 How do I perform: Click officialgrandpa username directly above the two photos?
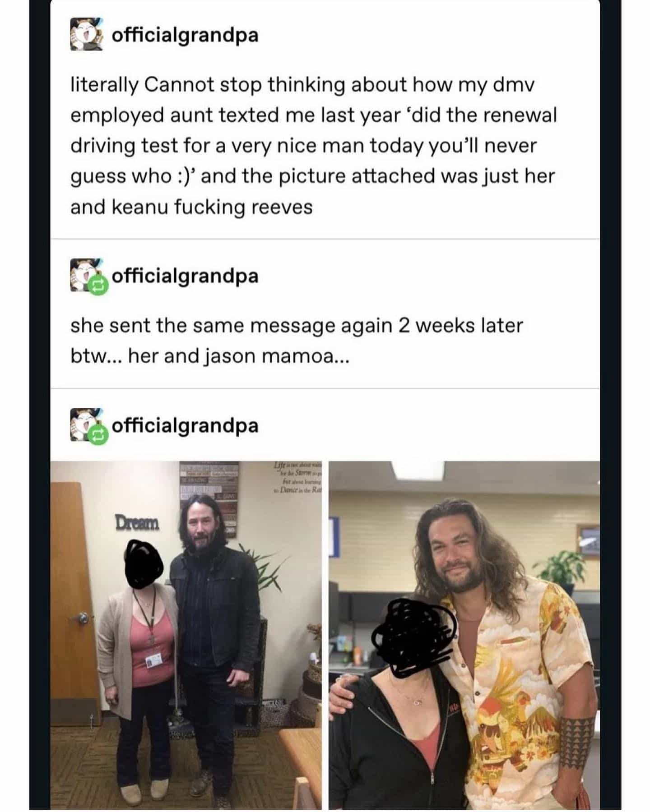[185, 425]
